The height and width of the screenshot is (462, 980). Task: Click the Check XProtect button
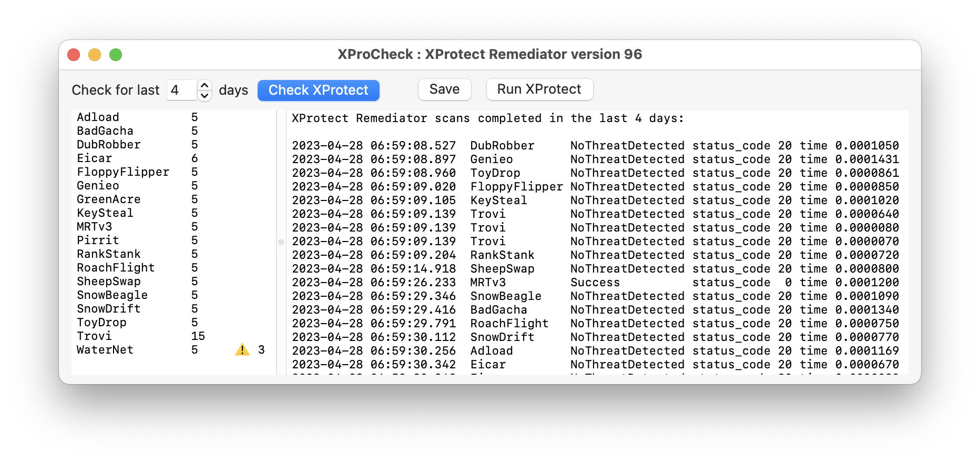click(318, 90)
